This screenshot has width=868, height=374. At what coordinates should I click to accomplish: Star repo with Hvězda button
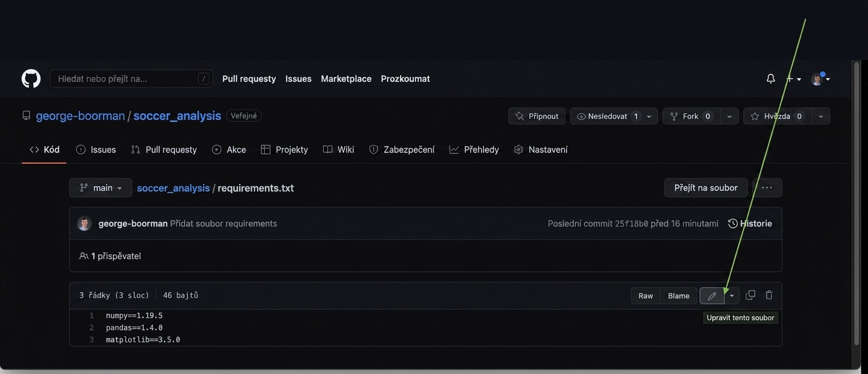click(777, 116)
